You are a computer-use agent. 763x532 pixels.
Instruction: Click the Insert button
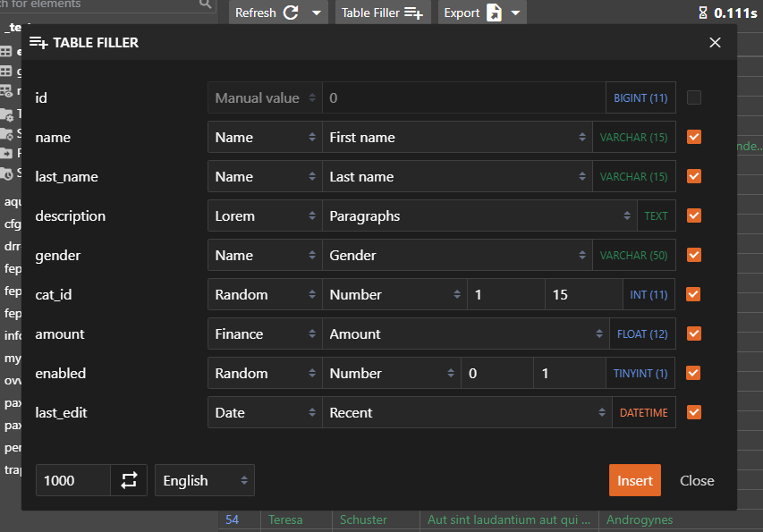click(634, 480)
